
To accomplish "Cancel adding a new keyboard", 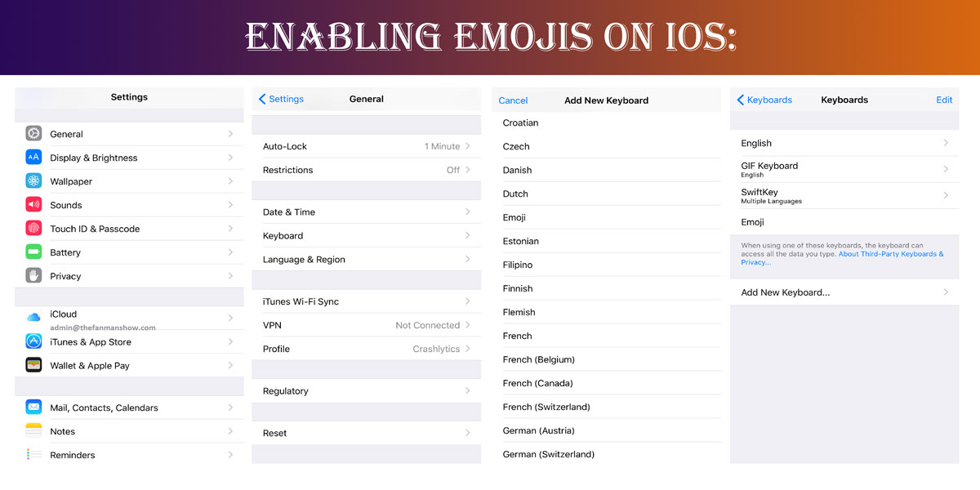I will [513, 100].
